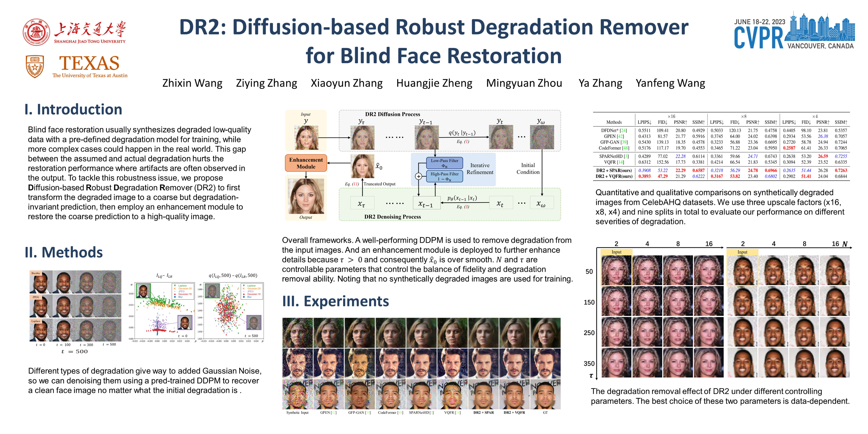Click the II. Methods heading
Screen dimensions: 868x434
point(64,252)
